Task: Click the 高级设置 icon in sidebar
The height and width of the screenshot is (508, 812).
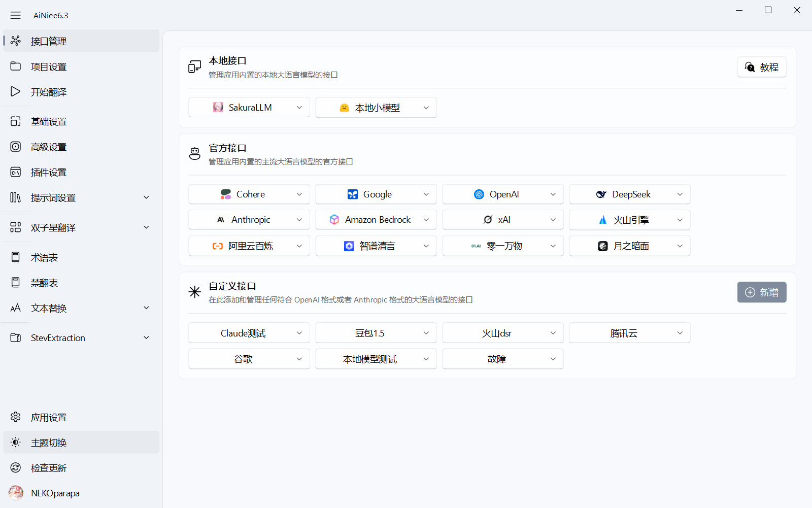Action: [x=16, y=146]
